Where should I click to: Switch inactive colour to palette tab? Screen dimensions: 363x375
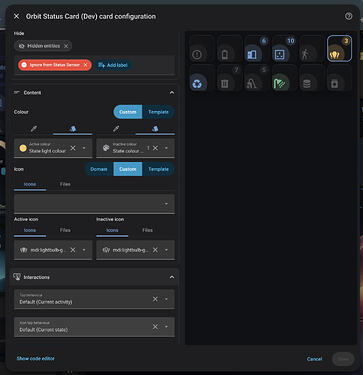pyautogui.click(x=155, y=129)
